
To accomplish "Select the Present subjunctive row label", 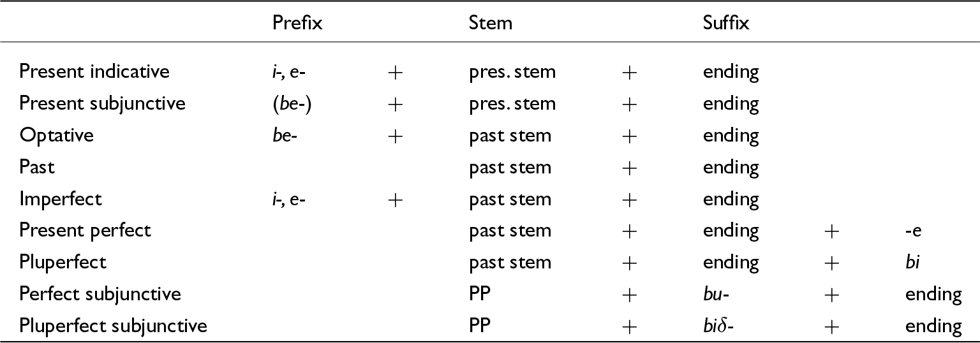I will tap(102, 103).
